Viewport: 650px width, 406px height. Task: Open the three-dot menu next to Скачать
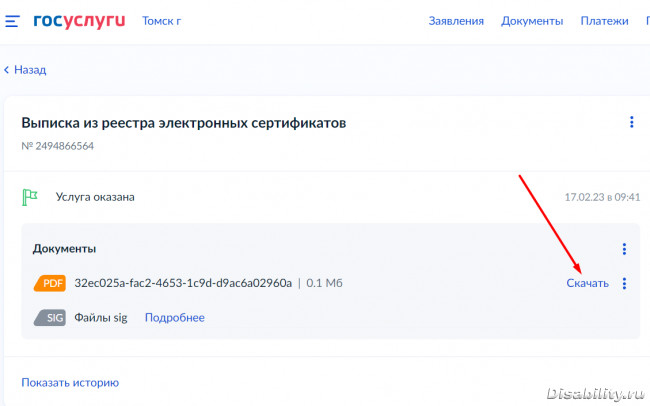point(624,283)
